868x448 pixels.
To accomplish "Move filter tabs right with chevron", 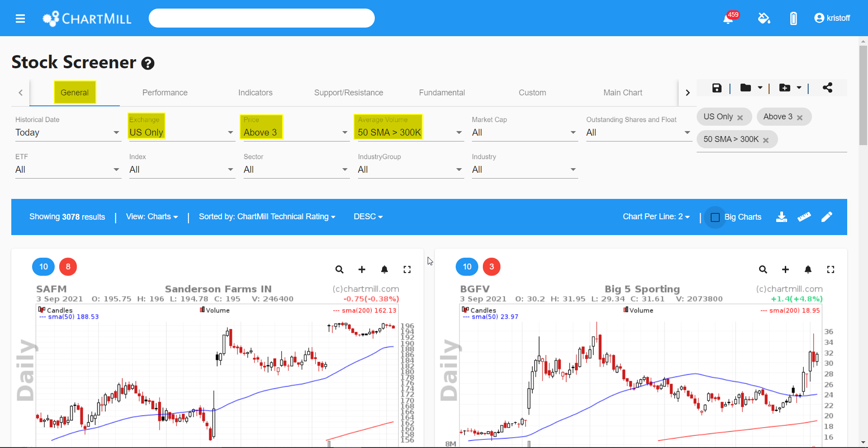I will click(x=688, y=93).
